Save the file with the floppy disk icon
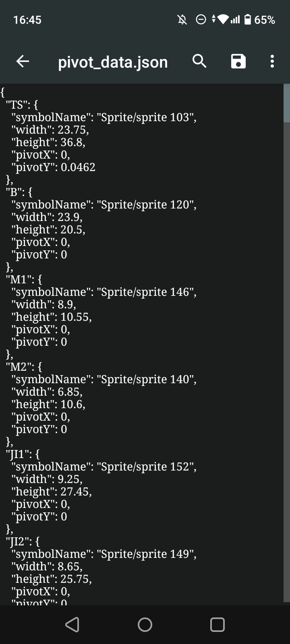 [238, 61]
